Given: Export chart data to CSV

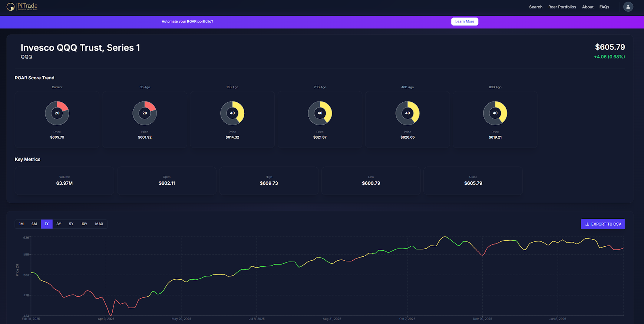Looking at the screenshot, I should pyautogui.click(x=603, y=224).
